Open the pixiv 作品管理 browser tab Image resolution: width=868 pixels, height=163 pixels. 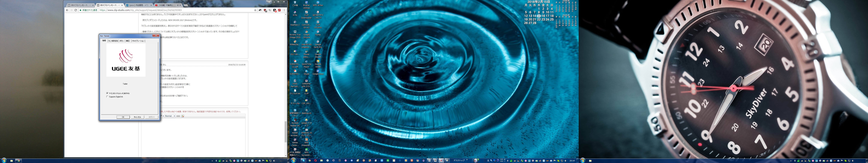(x=138, y=5)
